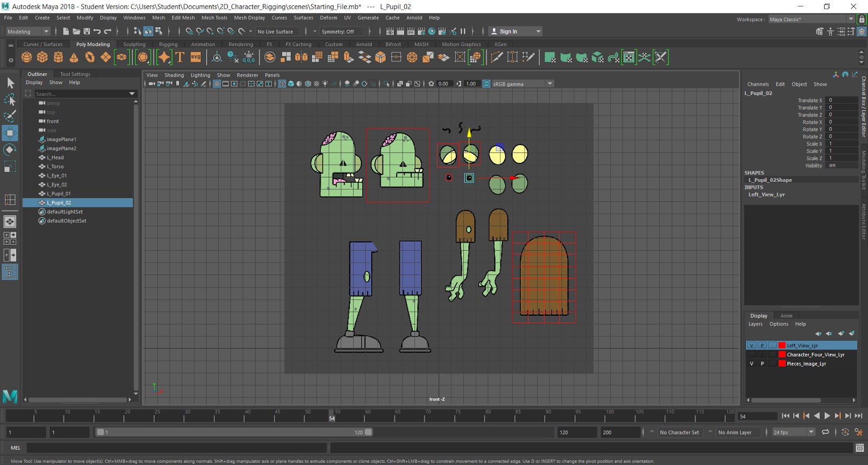Click the SVG tool shelf icon
The width and height of the screenshot is (868, 465).
pos(196,57)
